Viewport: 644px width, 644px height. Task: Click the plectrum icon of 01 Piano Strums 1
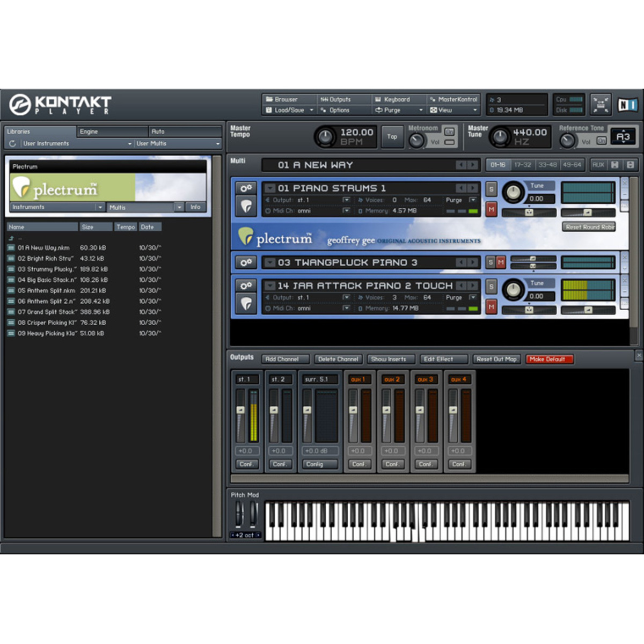(x=246, y=205)
